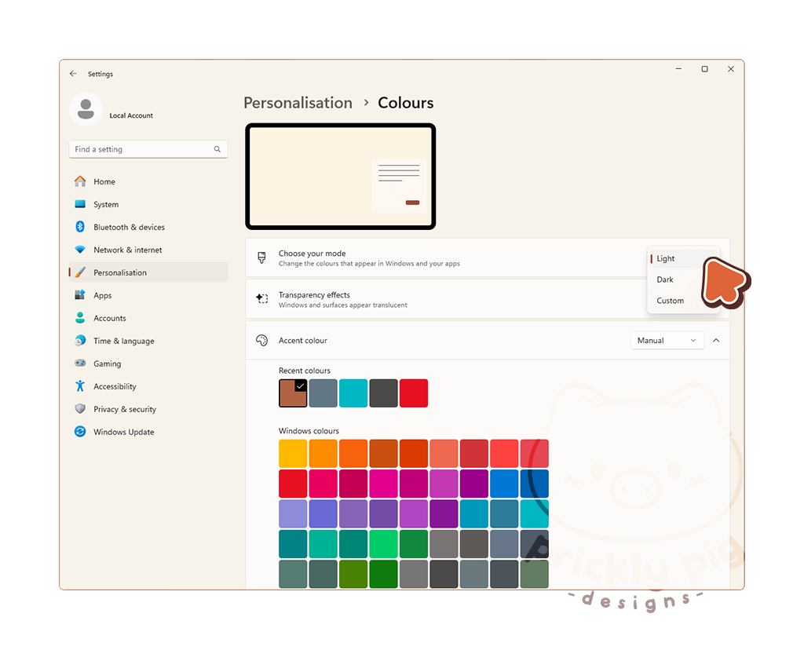
Task: Pick the light periwinkle Windows colour swatch
Action: pos(293,513)
